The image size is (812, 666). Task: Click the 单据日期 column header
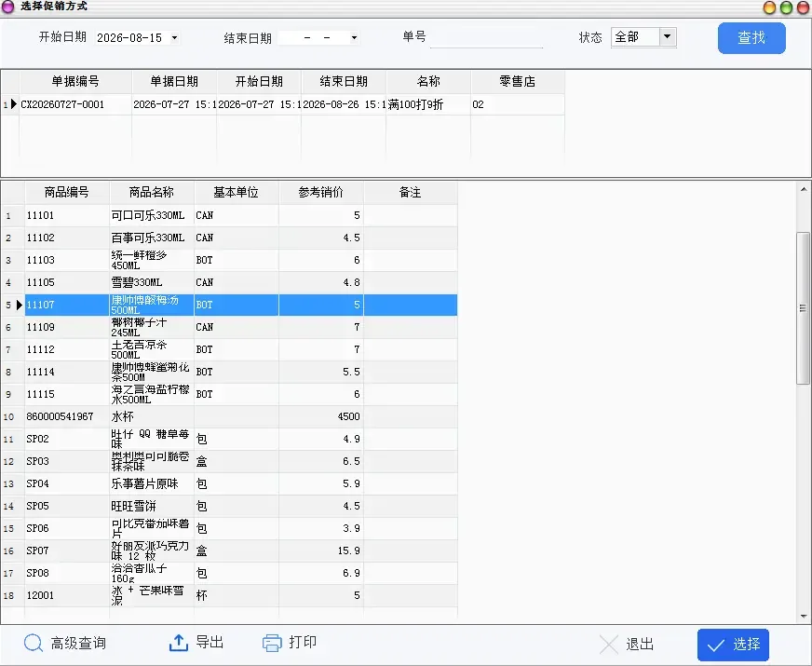[174, 81]
